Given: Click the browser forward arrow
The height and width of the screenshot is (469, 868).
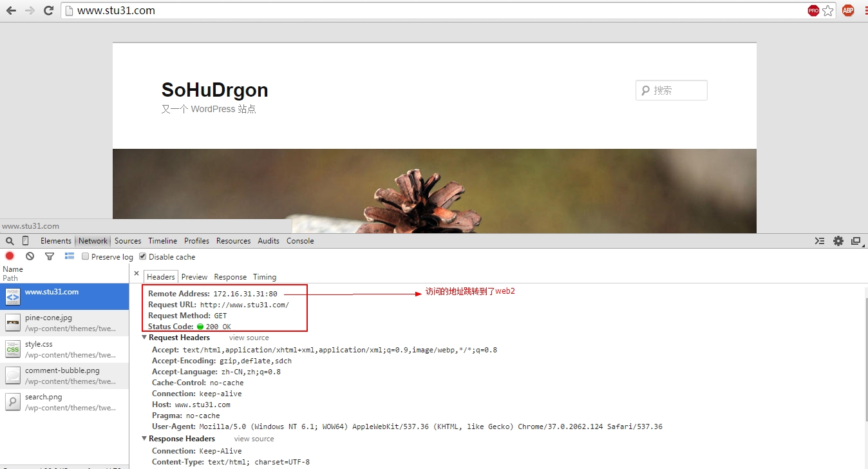Looking at the screenshot, I should tap(30, 10).
